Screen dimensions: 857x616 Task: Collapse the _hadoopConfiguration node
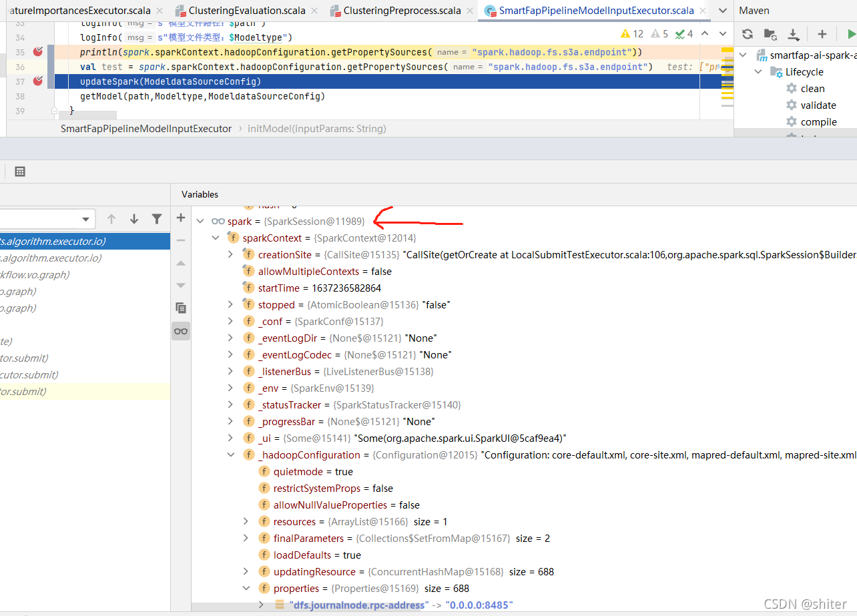(x=231, y=454)
